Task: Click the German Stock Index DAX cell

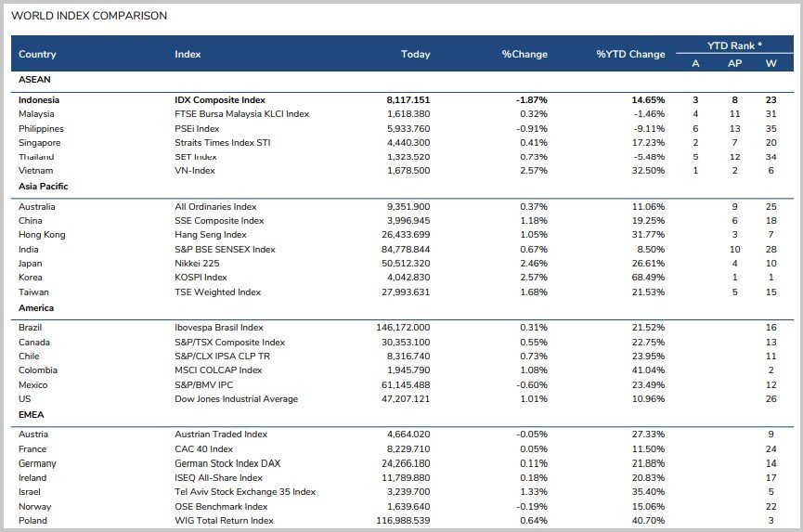Action: point(227,463)
